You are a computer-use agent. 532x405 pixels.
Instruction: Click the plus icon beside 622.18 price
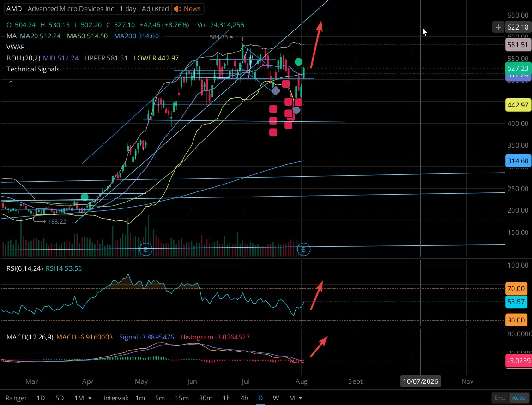click(498, 27)
